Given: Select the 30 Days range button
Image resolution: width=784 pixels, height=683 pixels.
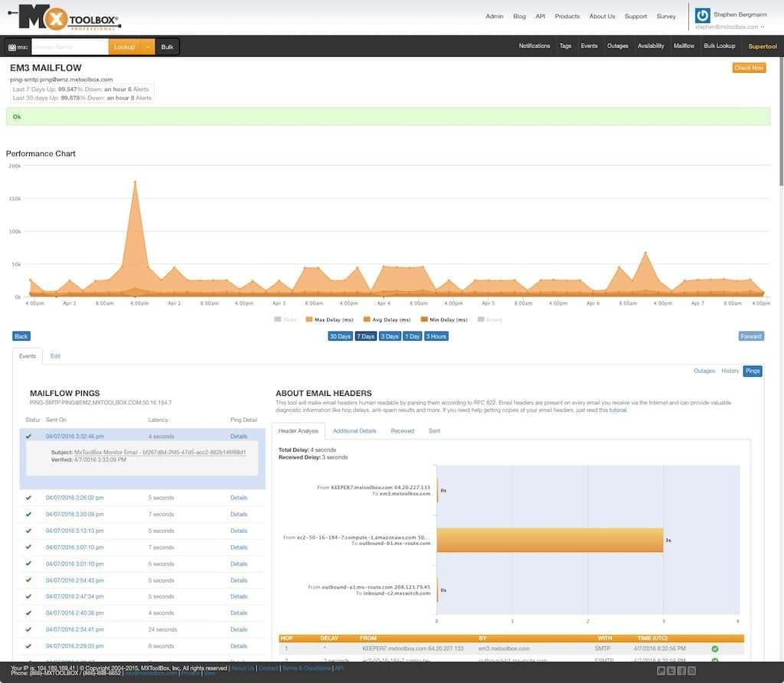Looking at the screenshot, I should click(x=340, y=336).
